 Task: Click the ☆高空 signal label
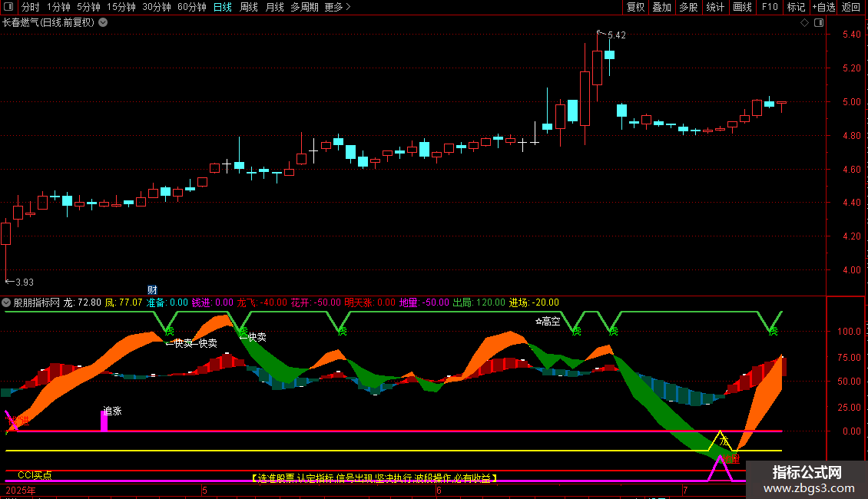pos(548,321)
